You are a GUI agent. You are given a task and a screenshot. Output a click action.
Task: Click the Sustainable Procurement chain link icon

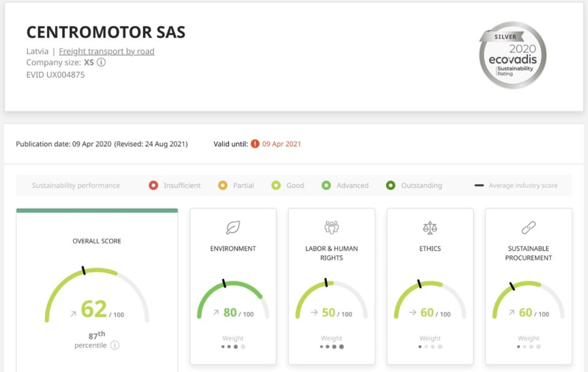529,227
